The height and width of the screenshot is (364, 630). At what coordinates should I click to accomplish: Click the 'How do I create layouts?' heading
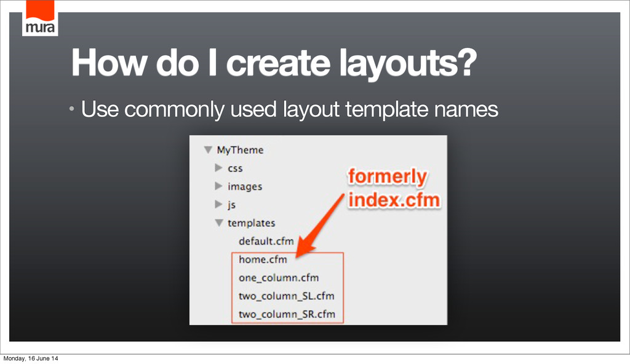(274, 63)
